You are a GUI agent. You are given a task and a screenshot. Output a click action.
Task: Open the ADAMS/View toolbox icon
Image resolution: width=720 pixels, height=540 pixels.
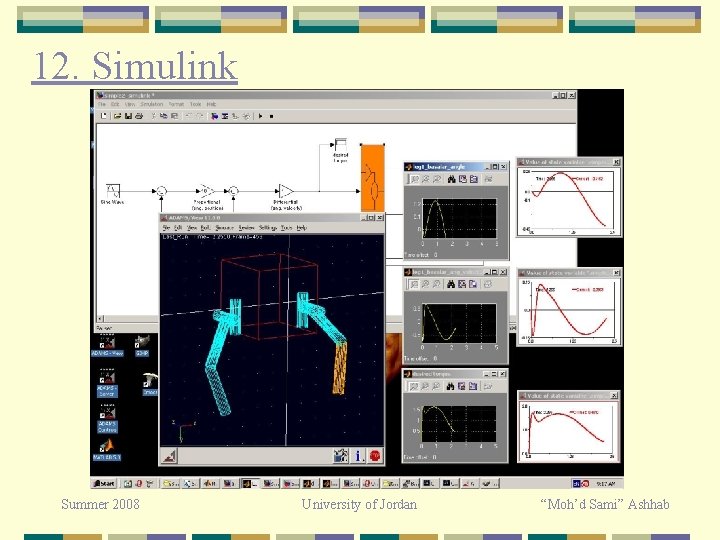[340, 456]
